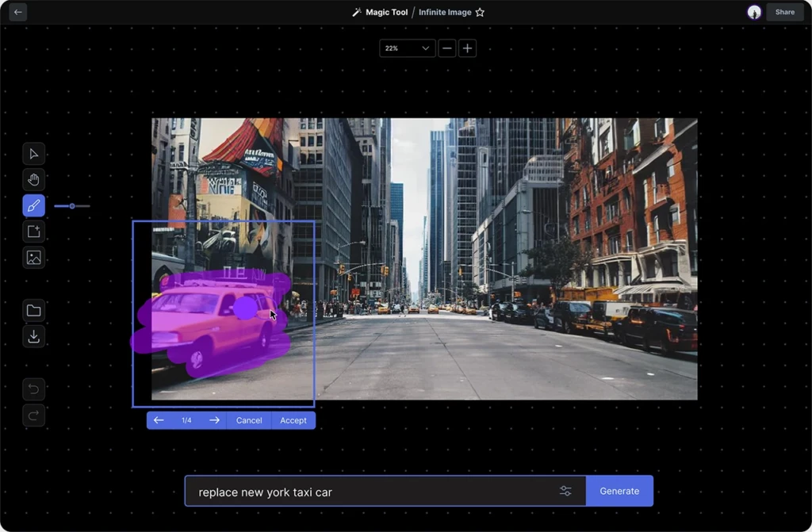Click the Infinite Image title
The image size is (812, 532).
(x=445, y=12)
